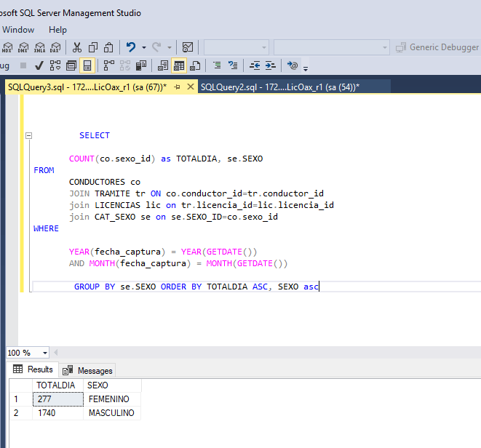Image resolution: width=481 pixels, height=448 pixels.
Task: Select the SEXO column header in the results
Action: 112,385
